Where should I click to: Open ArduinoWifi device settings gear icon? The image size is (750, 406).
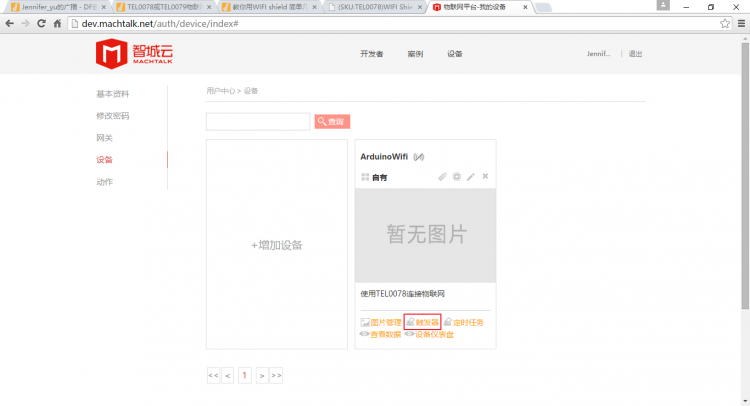(x=457, y=177)
